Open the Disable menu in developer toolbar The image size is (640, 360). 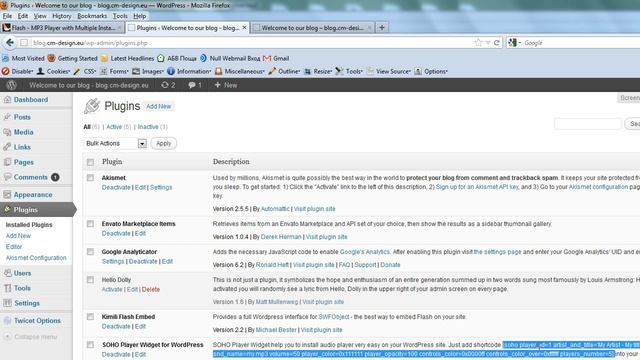17,71
